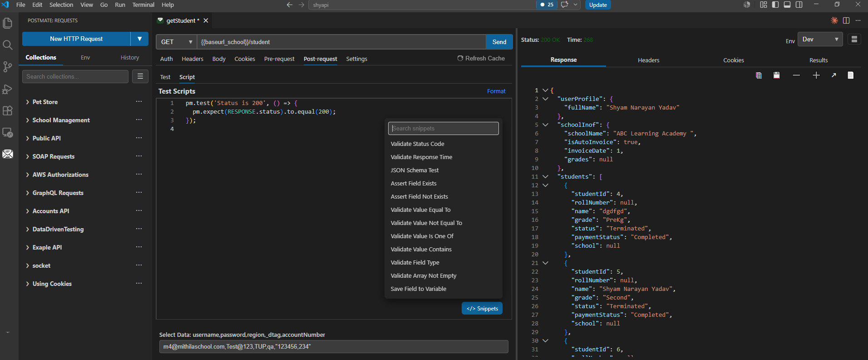Select Validate Status Code snippet
Image resolution: width=868 pixels, height=360 pixels.
tap(418, 144)
